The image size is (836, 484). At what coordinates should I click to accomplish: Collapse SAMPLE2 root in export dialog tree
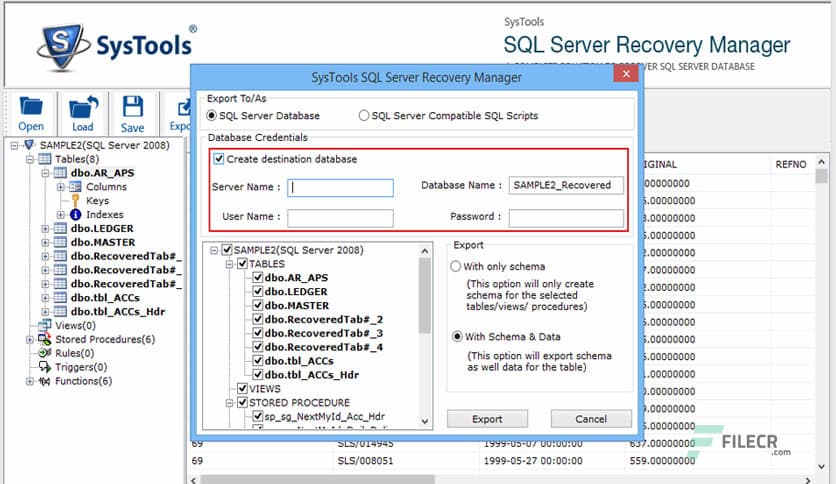coord(214,249)
